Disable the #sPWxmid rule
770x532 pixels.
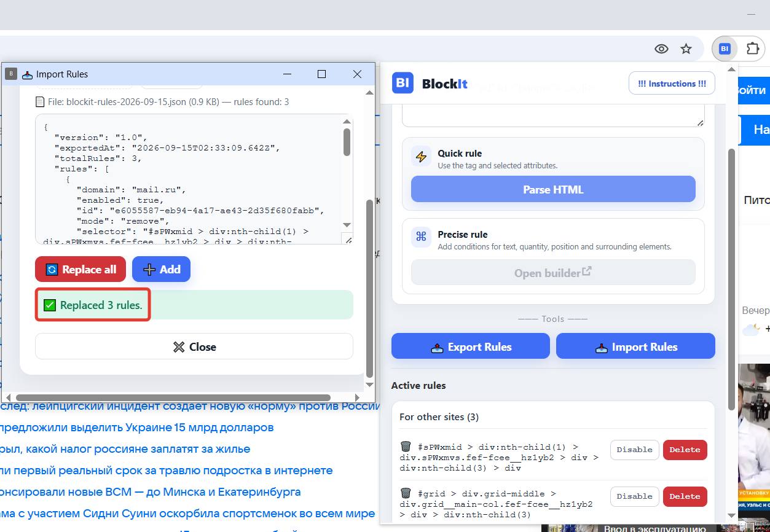coord(635,450)
